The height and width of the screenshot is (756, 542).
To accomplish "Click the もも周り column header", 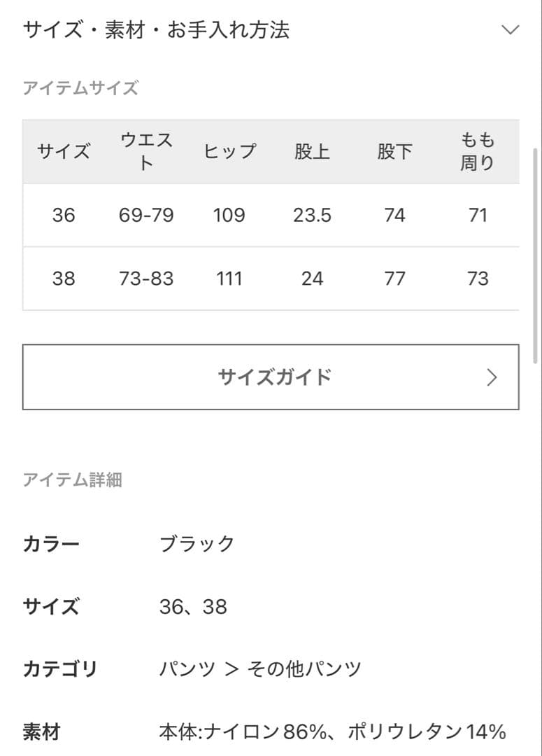I will 478,152.
